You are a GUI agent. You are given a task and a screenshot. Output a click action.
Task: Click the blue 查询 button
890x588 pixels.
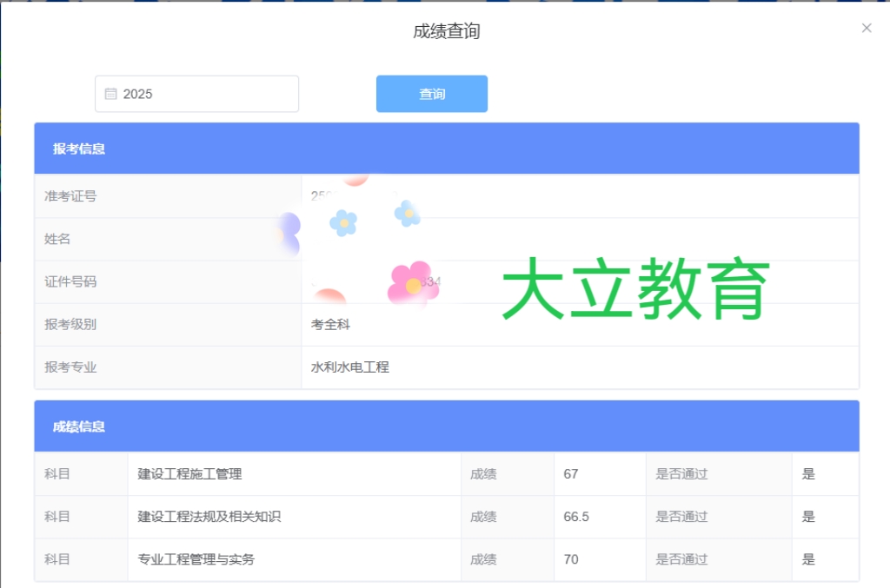tap(432, 94)
